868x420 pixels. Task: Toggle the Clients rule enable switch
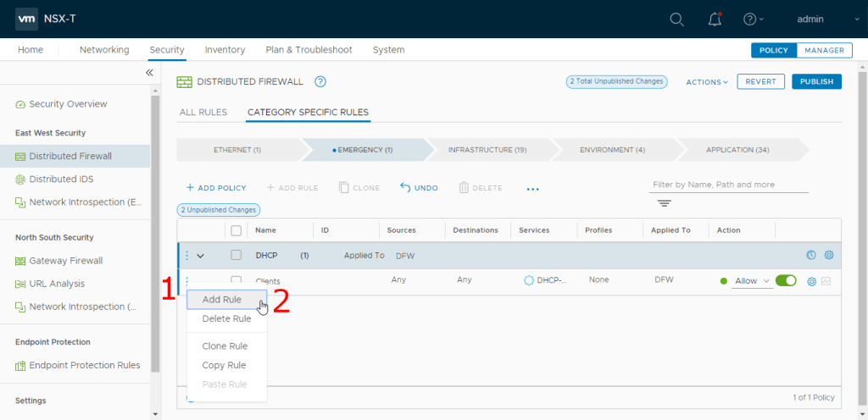[x=786, y=281]
